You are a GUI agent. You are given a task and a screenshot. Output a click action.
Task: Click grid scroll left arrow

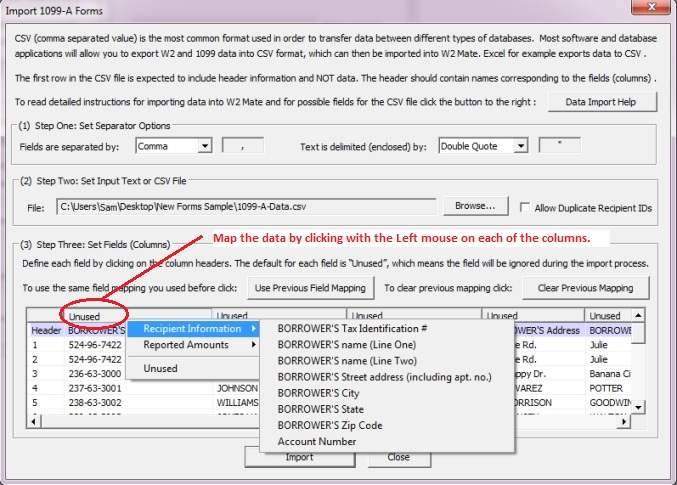34,421
